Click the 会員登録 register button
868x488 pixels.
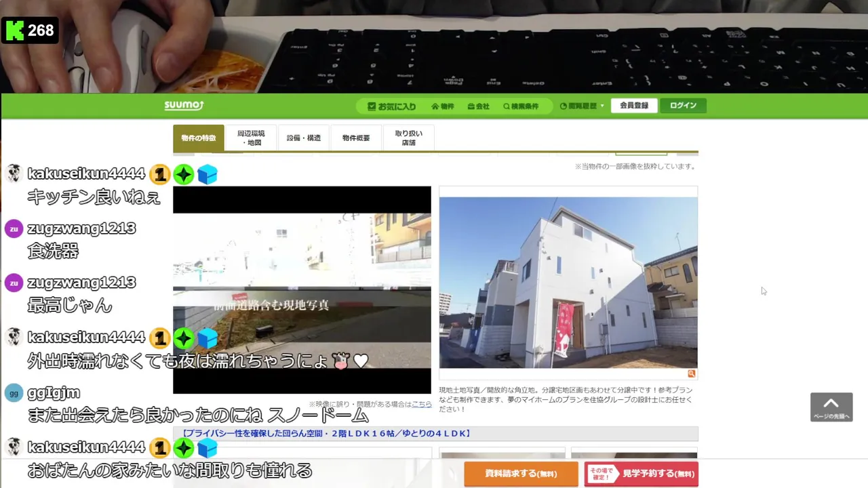[x=634, y=106]
